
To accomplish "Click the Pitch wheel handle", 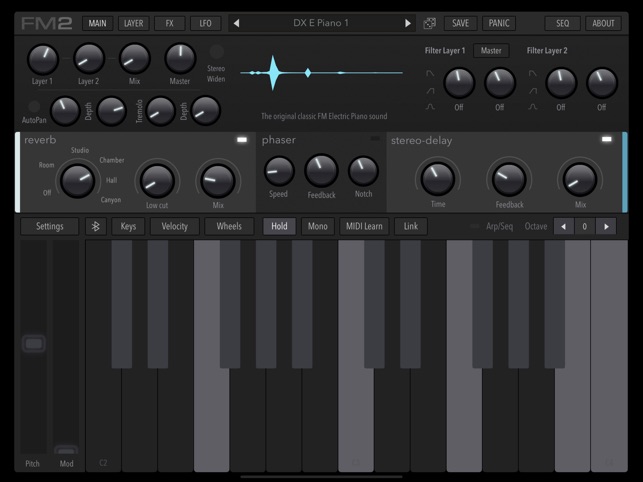I will pos(34,343).
